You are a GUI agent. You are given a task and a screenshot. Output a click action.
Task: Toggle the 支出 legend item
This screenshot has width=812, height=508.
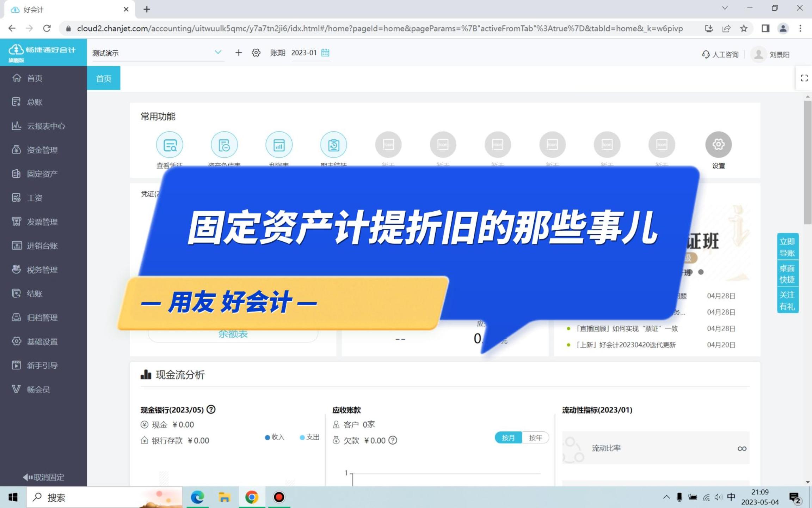coord(309,437)
